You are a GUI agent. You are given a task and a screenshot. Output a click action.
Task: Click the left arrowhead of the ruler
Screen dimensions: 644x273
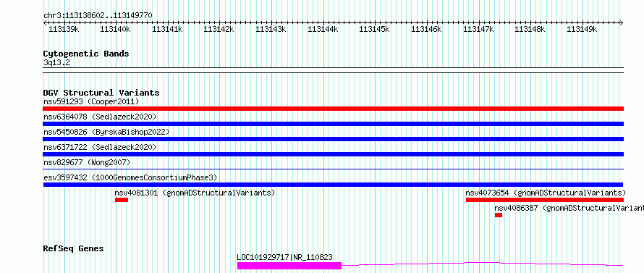(45, 22)
